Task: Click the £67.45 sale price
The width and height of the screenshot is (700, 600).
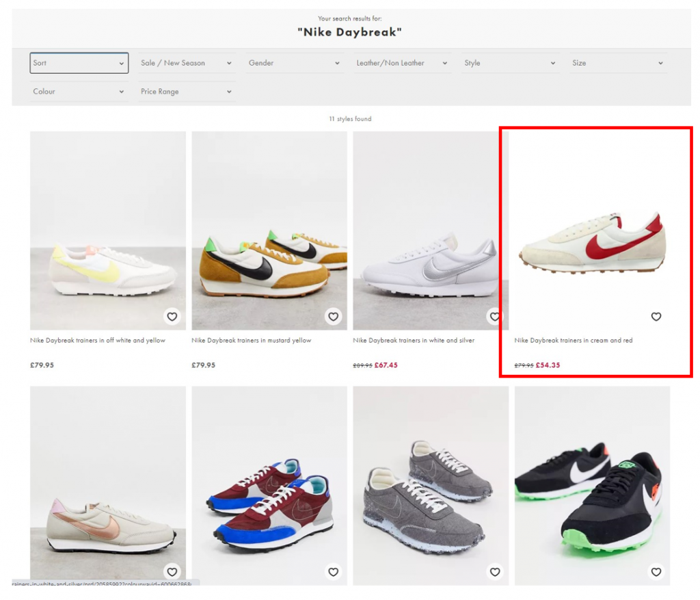Action: coord(386,365)
